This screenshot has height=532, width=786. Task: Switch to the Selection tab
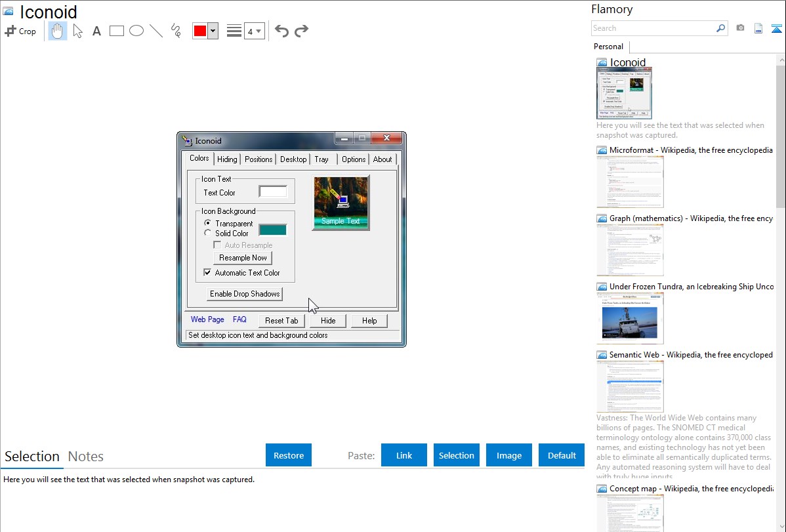tap(32, 457)
